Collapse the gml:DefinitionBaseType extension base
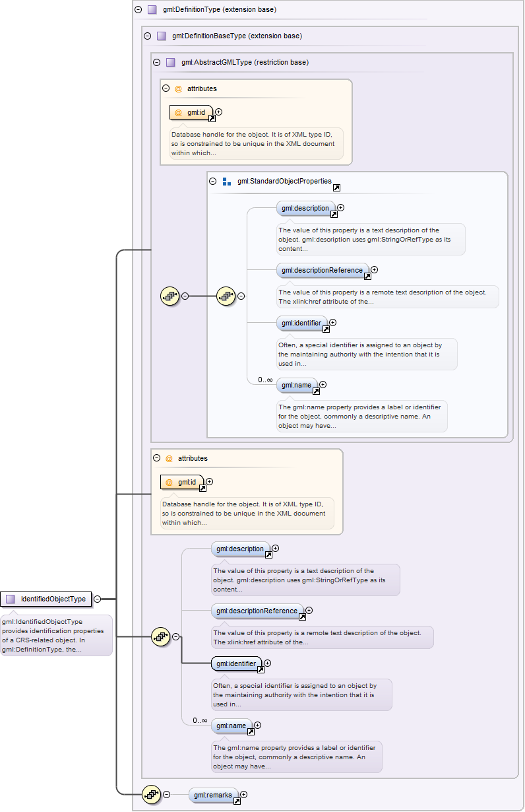 (147, 36)
